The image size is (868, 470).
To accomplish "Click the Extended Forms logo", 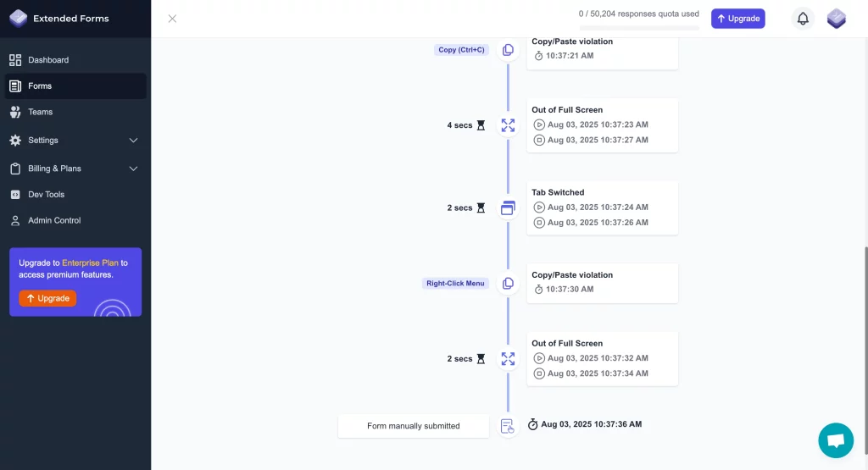I will click(19, 19).
